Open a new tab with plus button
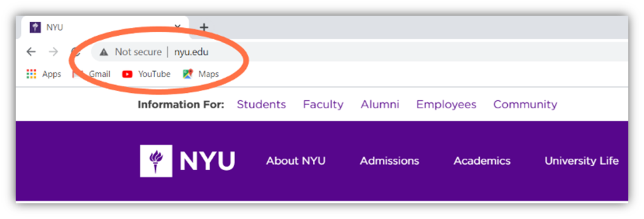Screen dimensions: 644x219 tap(204, 28)
